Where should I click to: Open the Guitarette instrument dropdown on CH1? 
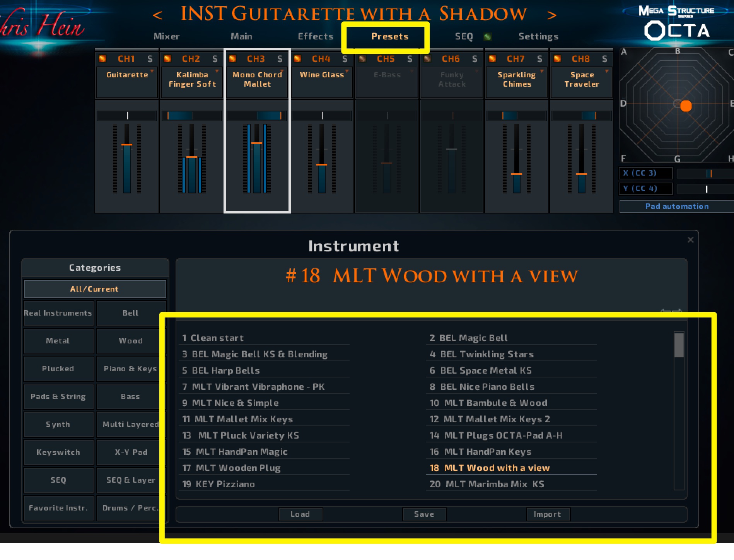pos(152,71)
